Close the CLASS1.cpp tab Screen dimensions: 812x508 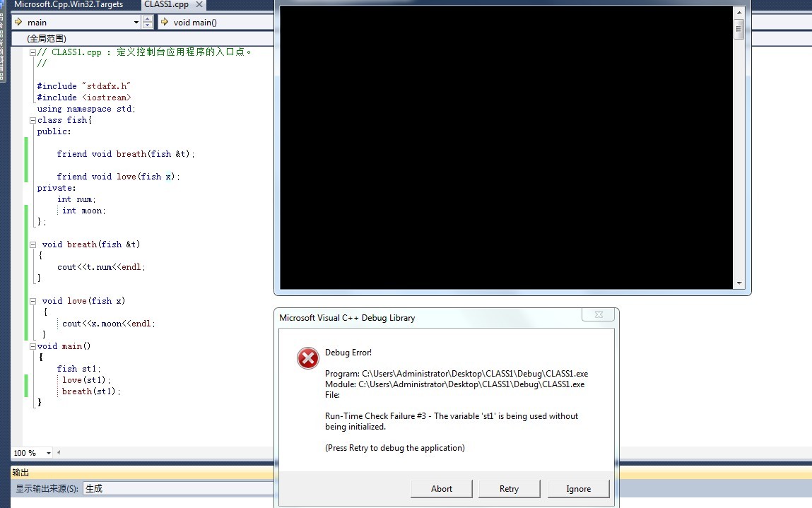199,5
